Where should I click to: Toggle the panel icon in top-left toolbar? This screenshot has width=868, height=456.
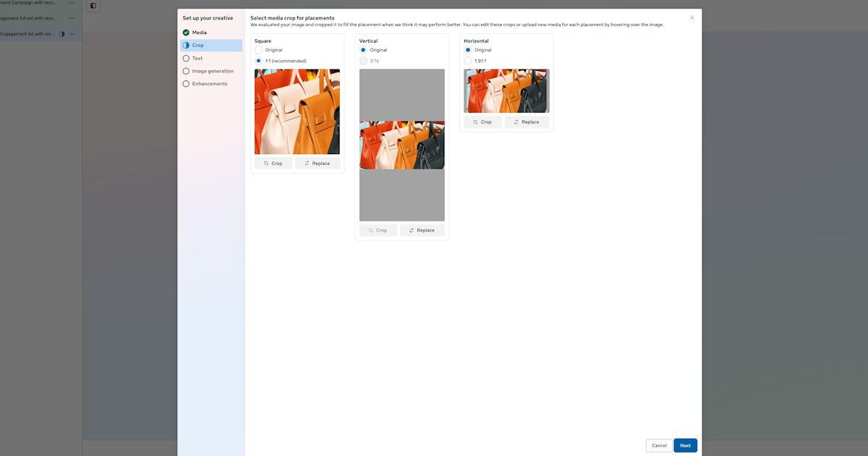[x=93, y=6]
